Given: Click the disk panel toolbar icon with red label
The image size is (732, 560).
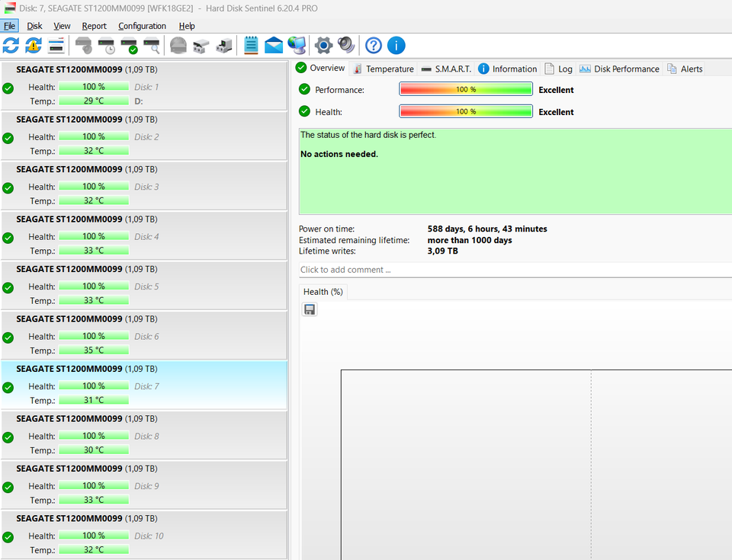Looking at the screenshot, I should (56, 46).
